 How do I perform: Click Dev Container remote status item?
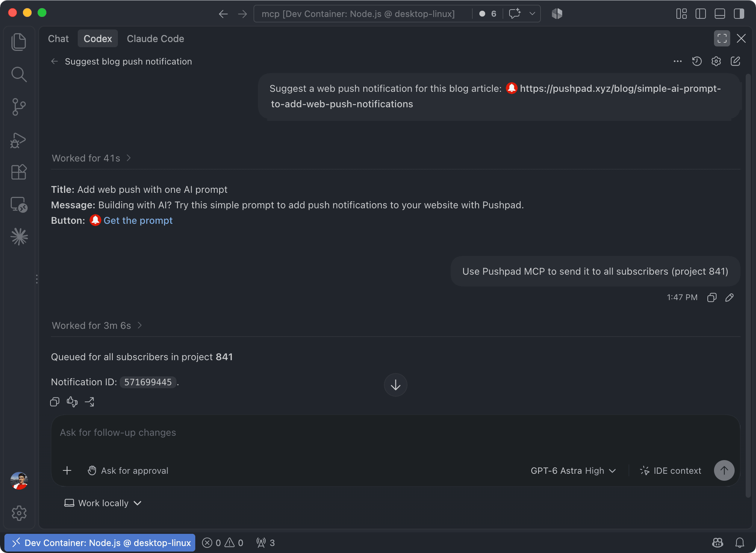100,543
